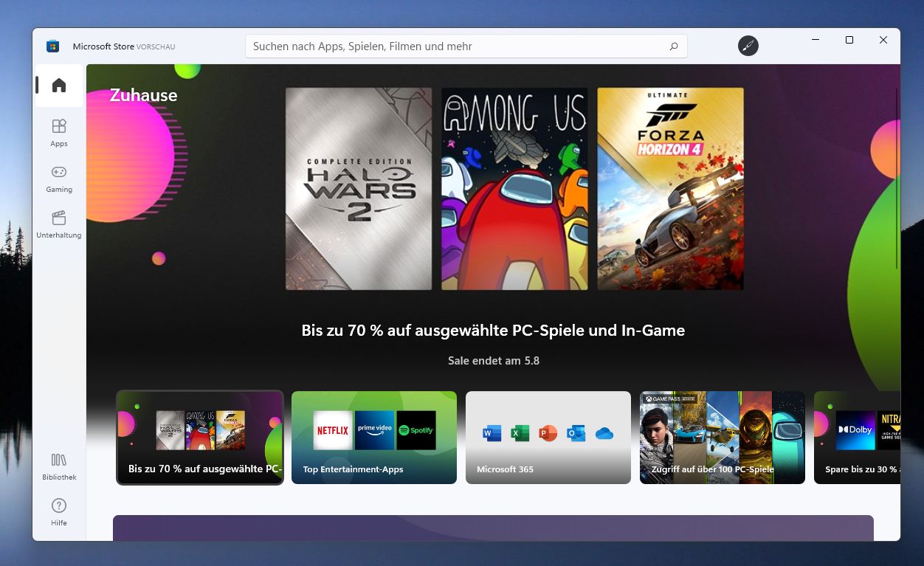924x566 pixels.
Task: Go to the Gaming section
Action: (59, 178)
